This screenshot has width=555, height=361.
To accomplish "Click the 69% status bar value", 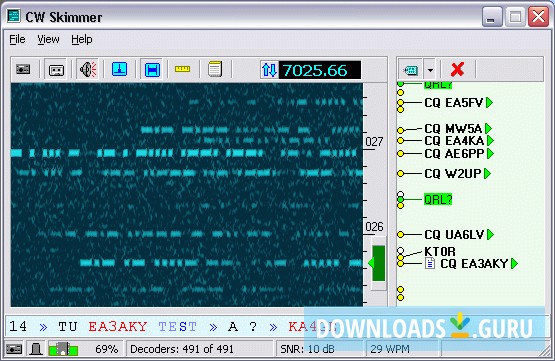I will (107, 349).
